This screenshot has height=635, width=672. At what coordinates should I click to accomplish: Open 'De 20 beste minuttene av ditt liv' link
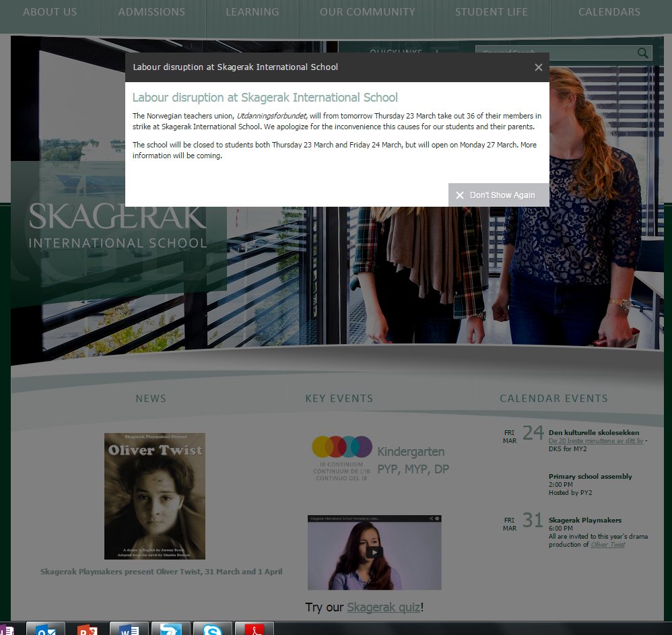(x=596, y=441)
